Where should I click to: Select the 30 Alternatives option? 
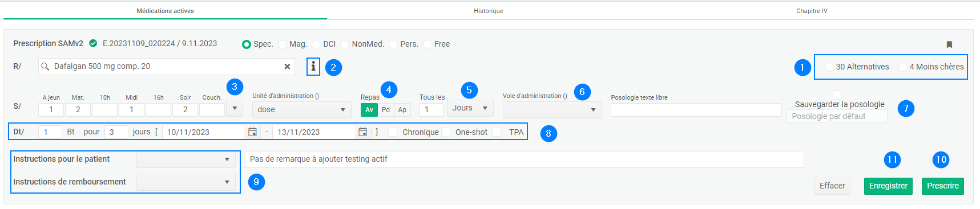[829, 67]
